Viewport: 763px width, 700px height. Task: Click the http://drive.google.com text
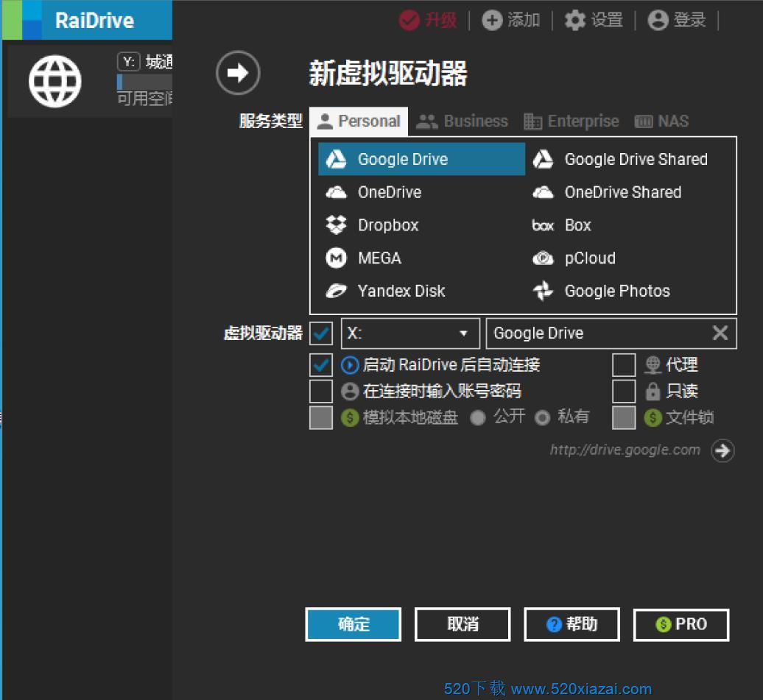625,450
